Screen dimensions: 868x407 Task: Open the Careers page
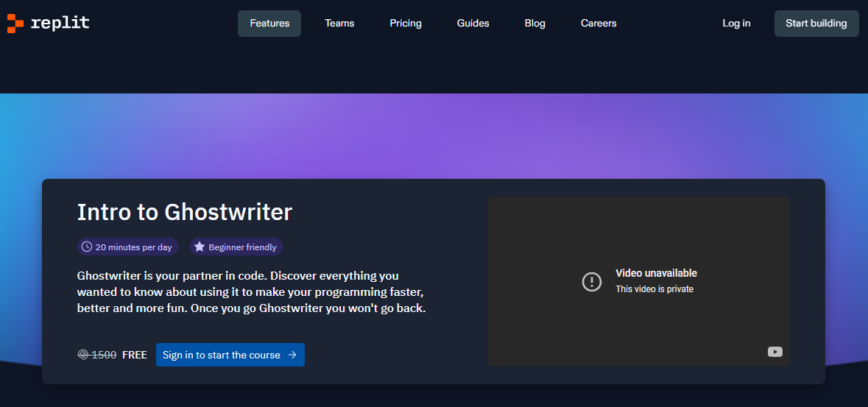click(x=599, y=24)
